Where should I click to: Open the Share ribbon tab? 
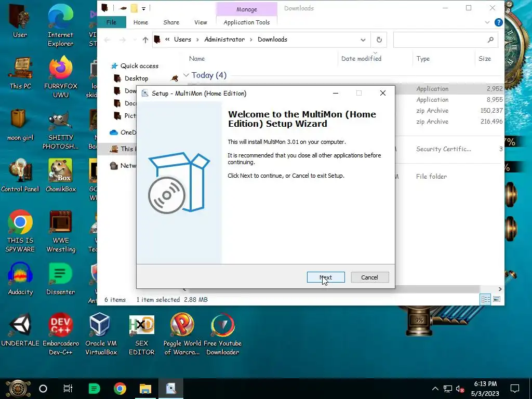pyautogui.click(x=171, y=22)
